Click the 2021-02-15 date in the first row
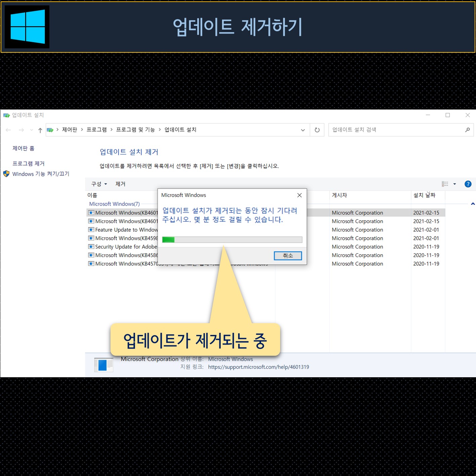 (x=426, y=213)
